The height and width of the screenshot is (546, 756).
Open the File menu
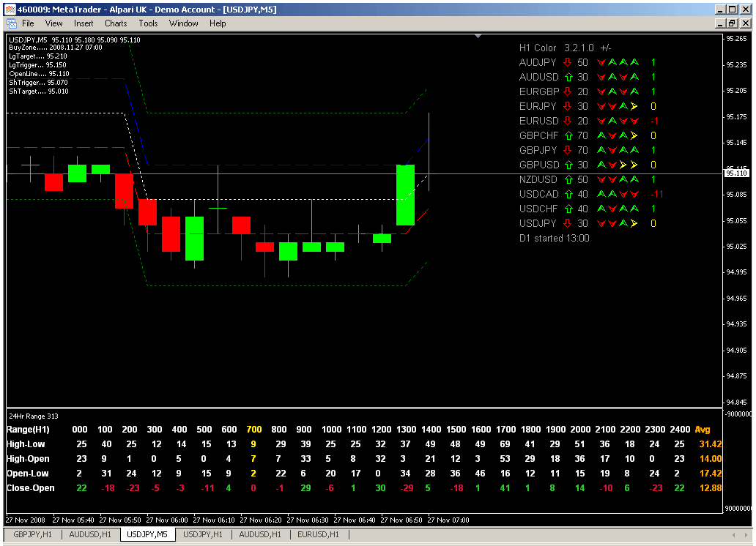pos(28,23)
